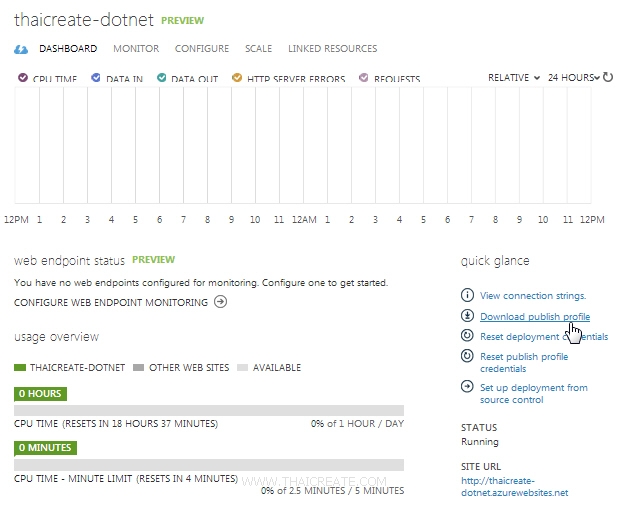Click the CPU Time minute limit usage bar

[x=209, y=465]
